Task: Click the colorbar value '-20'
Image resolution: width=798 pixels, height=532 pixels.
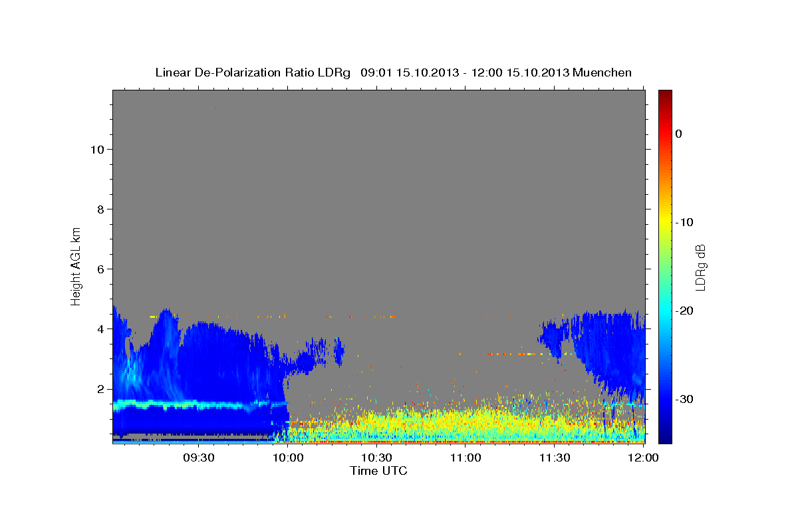Action: pos(685,311)
